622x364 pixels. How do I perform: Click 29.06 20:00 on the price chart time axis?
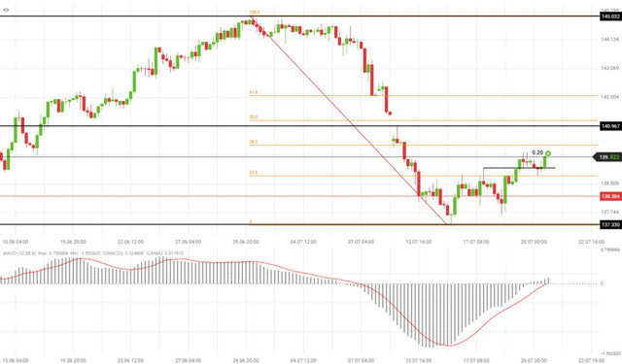pos(246,242)
